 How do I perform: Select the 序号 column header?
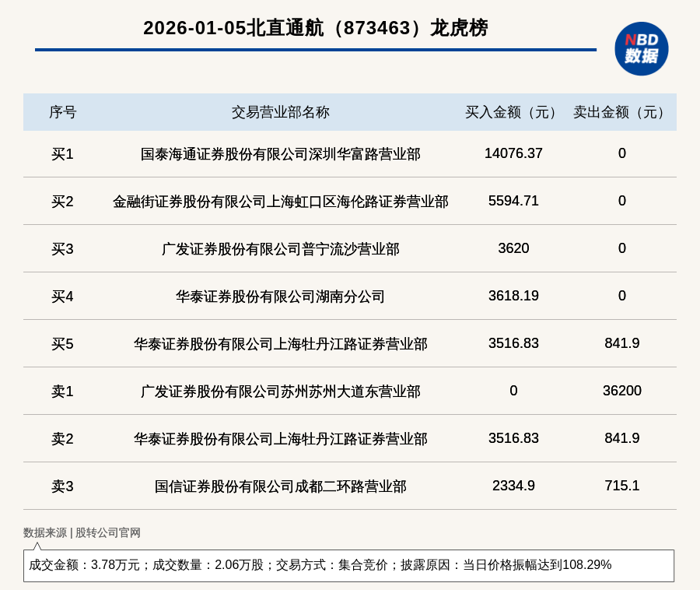[62, 112]
